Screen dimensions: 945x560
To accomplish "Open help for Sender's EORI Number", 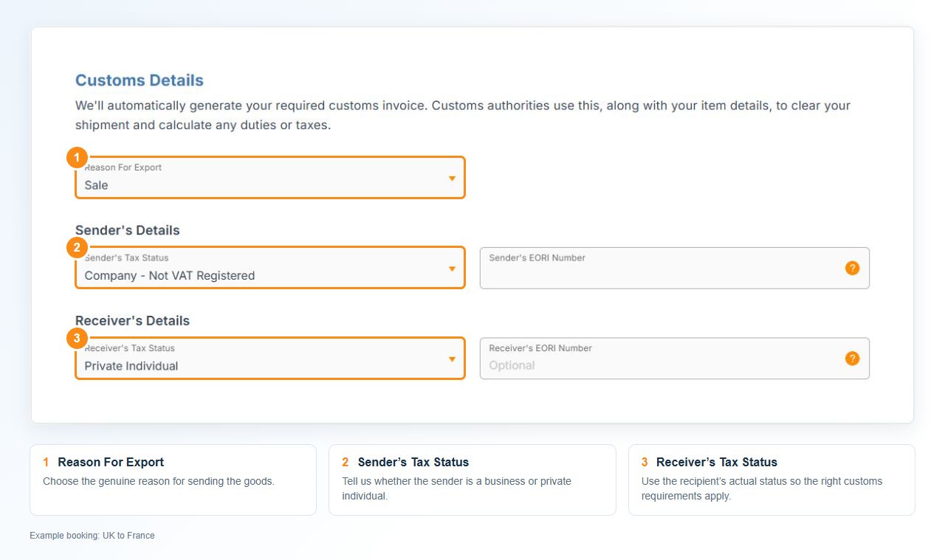I will click(852, 268).
